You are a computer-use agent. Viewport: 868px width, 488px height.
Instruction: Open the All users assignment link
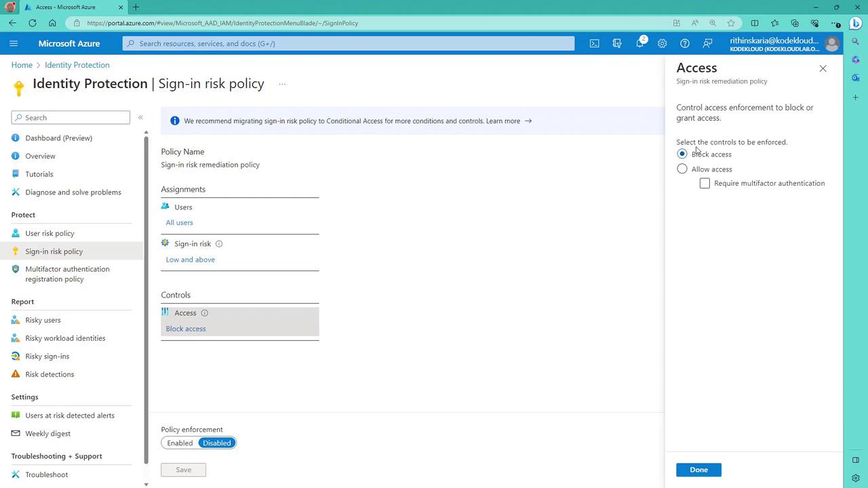pyautogui.click(x=179, y=222)
